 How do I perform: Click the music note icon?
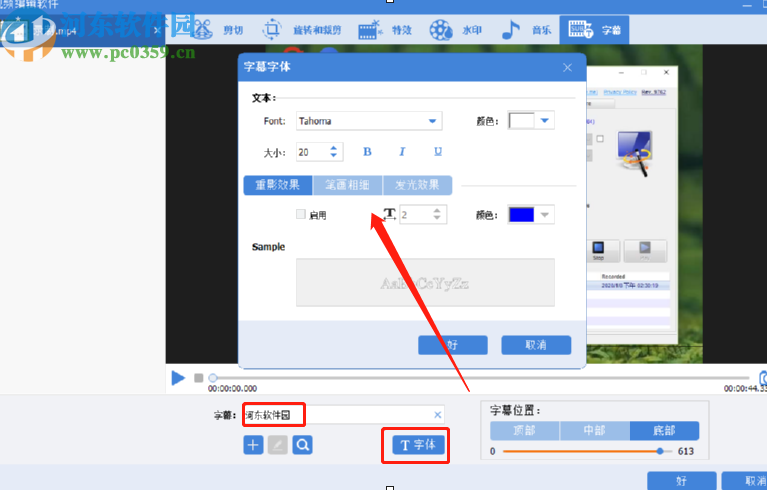511,30
